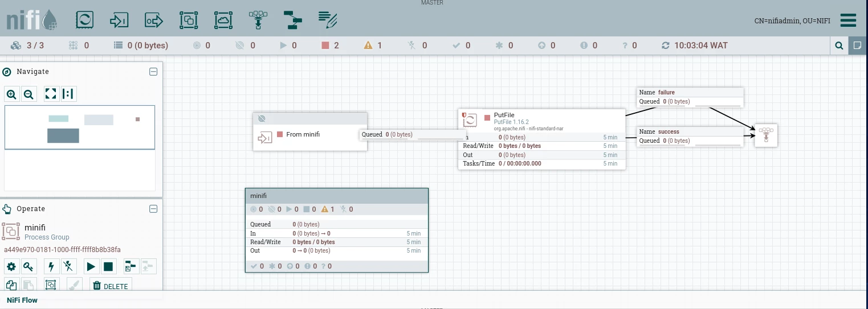Stop the minifi process group
Image resolution: width=868 pixels, height=309 pixels.
(x=108, y=266)
